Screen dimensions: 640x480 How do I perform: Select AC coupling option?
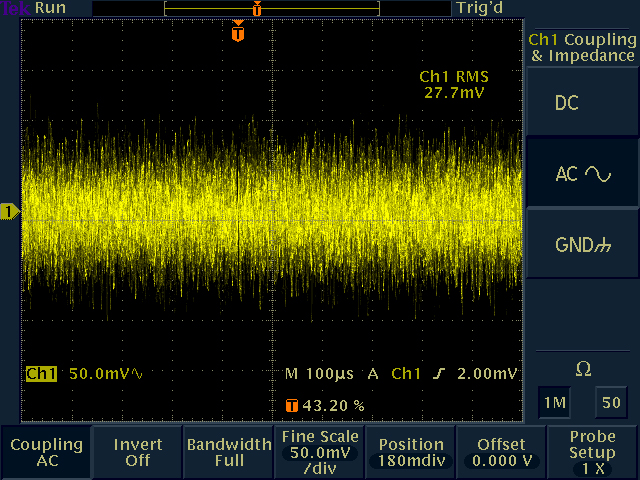tap(582, 173)
